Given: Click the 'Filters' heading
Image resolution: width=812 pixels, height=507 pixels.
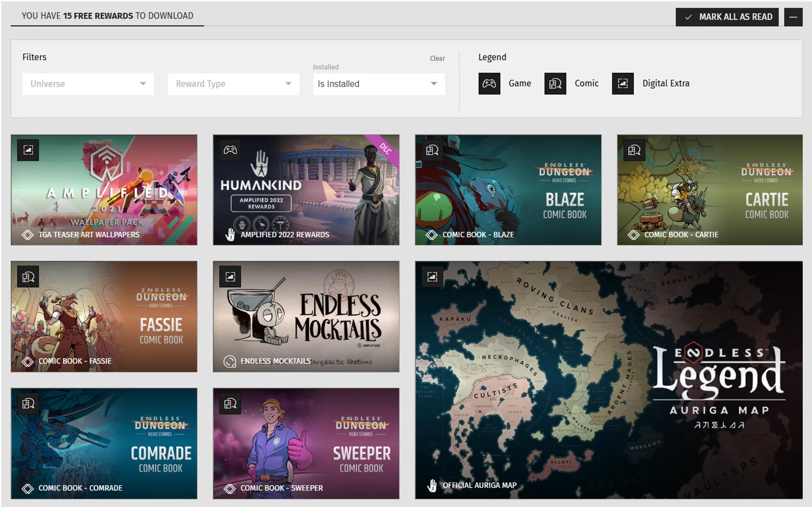Looking at the screenshot, I should point(35,57).
